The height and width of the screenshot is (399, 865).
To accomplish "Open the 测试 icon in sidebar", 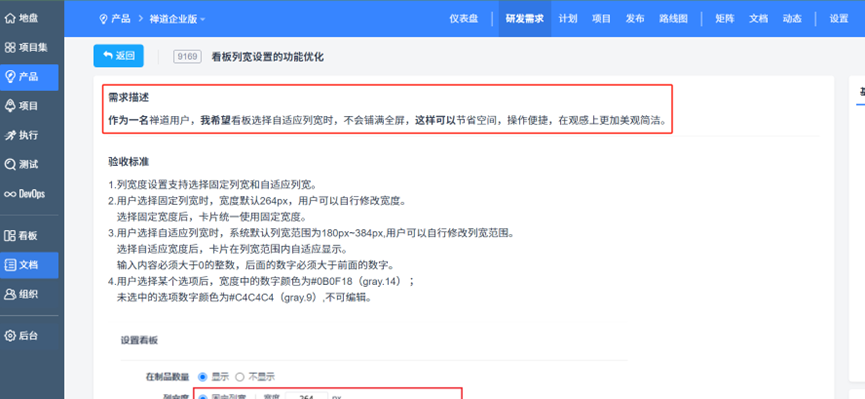I will (x=10, y=164).
